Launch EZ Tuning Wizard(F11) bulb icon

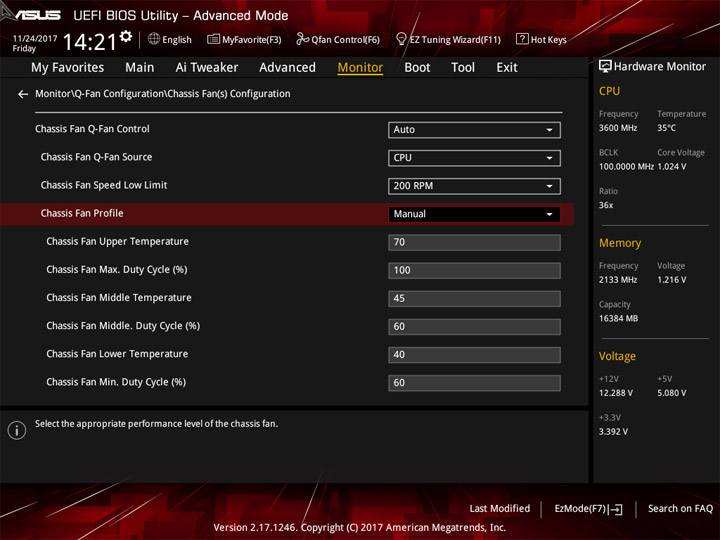point(401,39)
